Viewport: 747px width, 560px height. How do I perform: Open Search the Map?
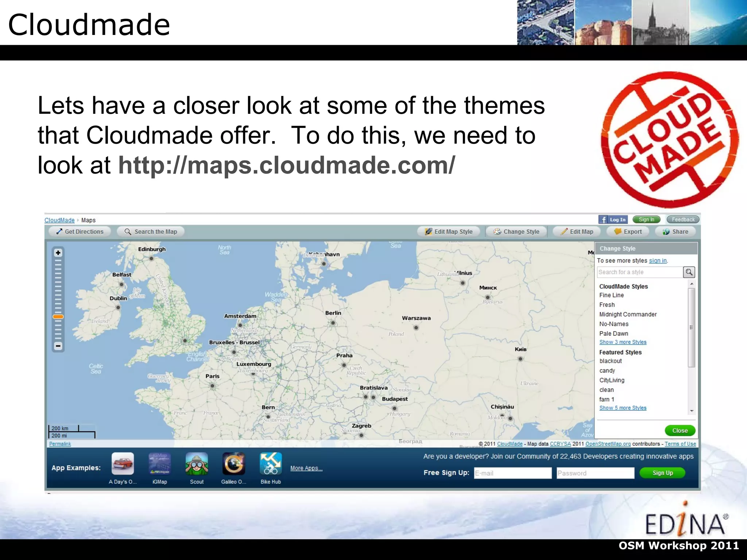pos(150,232)
